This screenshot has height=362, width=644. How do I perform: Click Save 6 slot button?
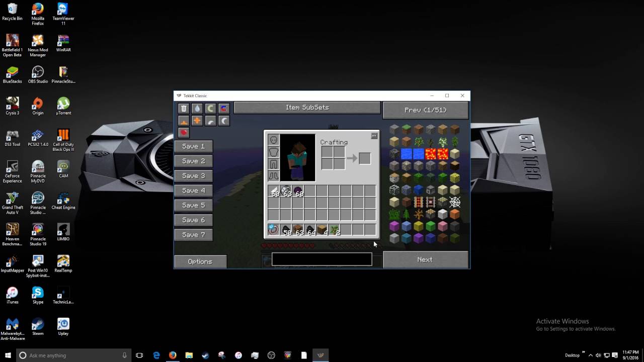194,220
